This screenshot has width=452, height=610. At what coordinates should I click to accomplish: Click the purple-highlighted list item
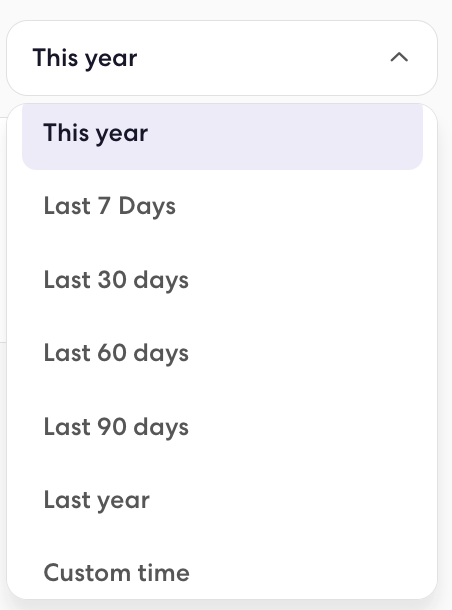point(222,133)
